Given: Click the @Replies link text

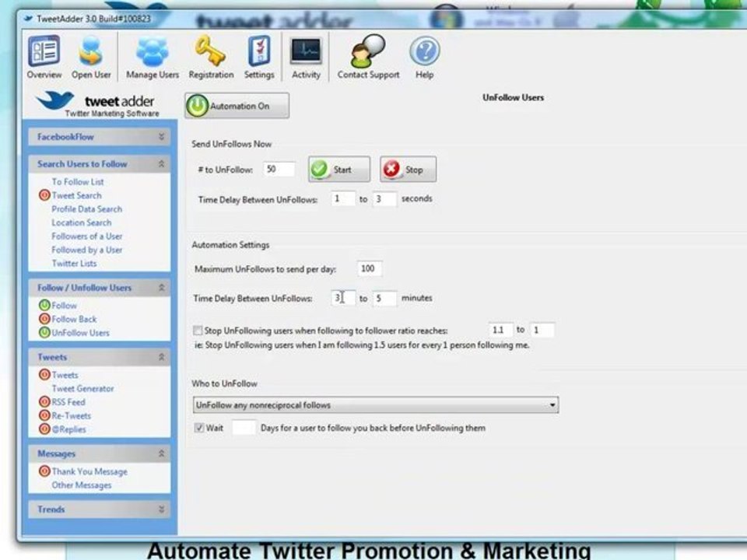Looking at the screenshot, I should (68, 429).
